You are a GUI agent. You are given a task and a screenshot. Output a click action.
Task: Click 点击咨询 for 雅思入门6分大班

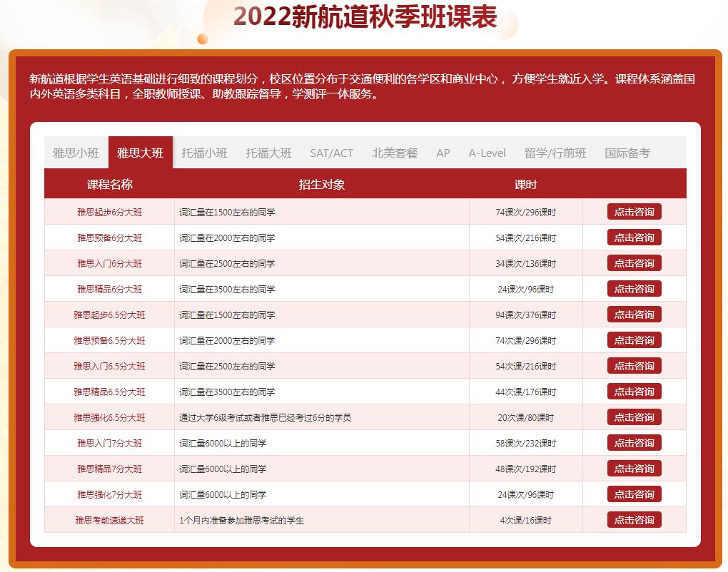pos(635,263)
